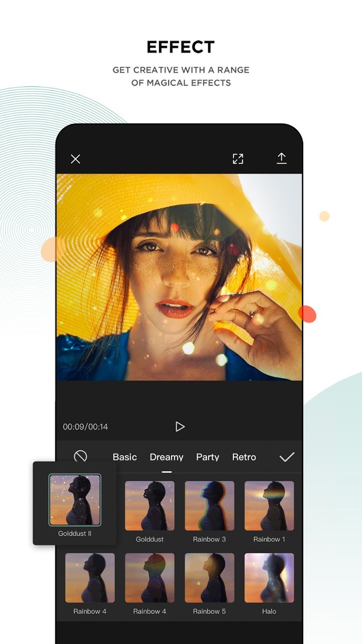Choose the Rainbow 1 effect
Screen dimensions: 362x644
(269, 506)
